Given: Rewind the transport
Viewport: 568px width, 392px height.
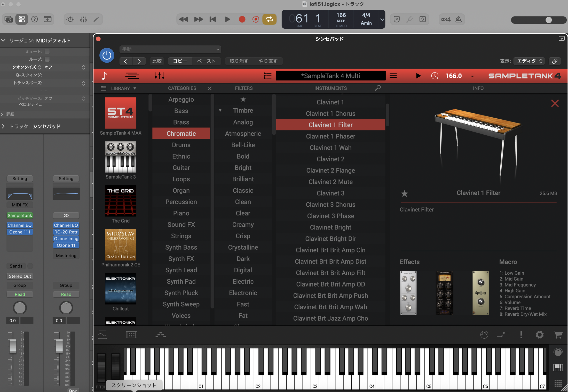Looking at the screenshot, I should pyautogui.click(x=184, y=19).
